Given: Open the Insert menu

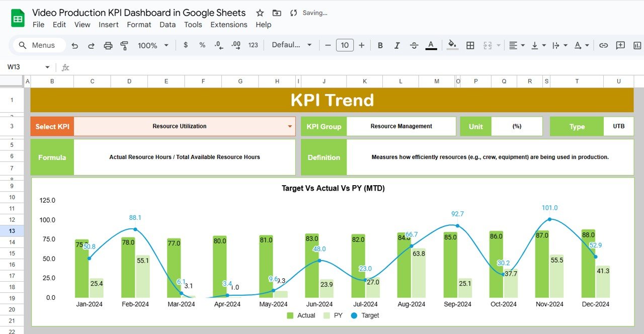Looking at the screenshot, I should [x=109, y=25].
